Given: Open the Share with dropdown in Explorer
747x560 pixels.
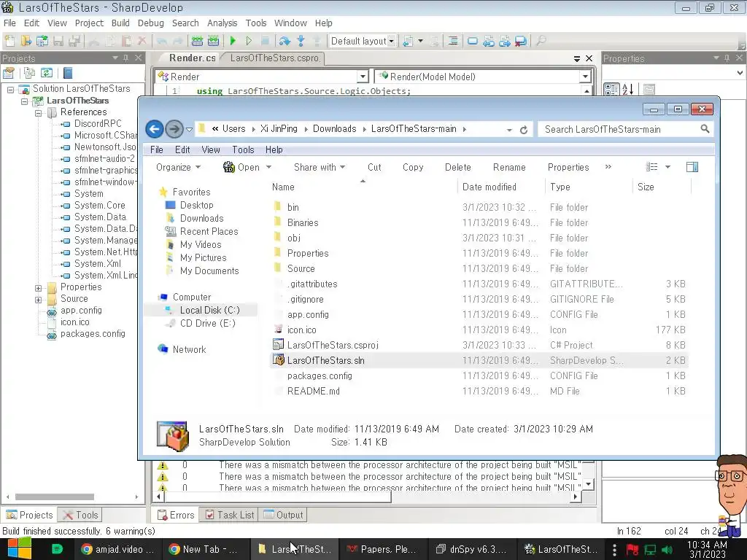Looking at the screenshot, I should click(x=320, y=167).
